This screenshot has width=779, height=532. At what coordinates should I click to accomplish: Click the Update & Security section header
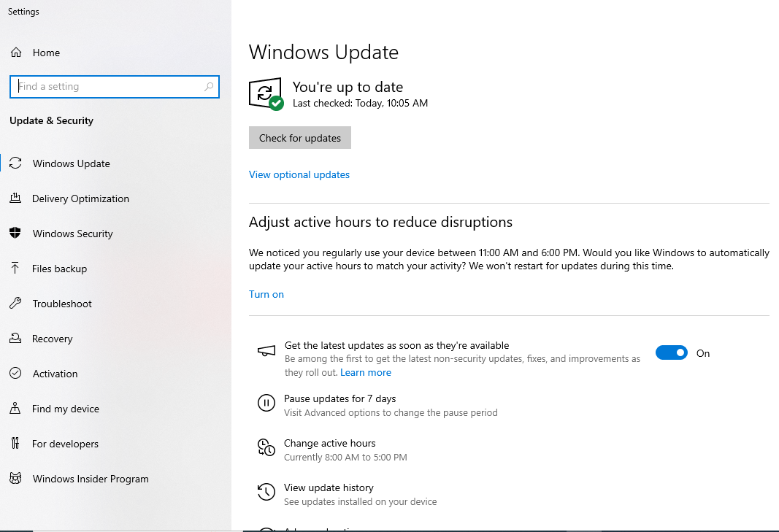[51, 120]
